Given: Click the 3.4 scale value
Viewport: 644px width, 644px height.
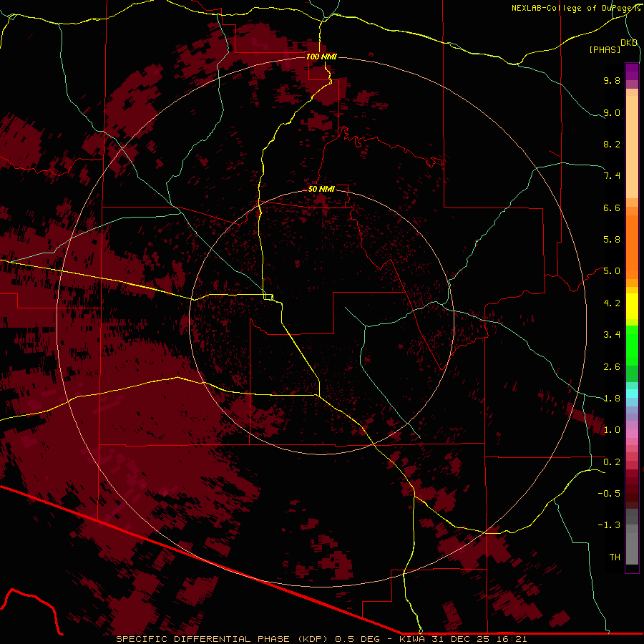Looking at the screenshot, I should (612, 335).
